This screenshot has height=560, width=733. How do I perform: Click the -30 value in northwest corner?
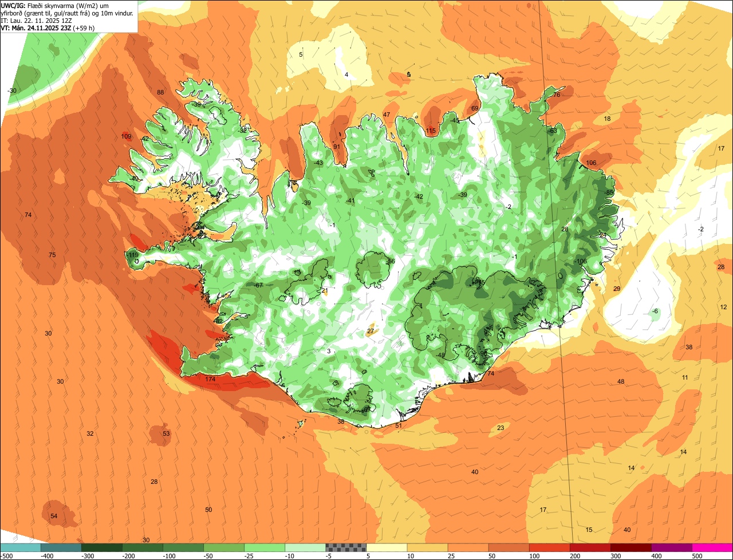pos(11,90)
